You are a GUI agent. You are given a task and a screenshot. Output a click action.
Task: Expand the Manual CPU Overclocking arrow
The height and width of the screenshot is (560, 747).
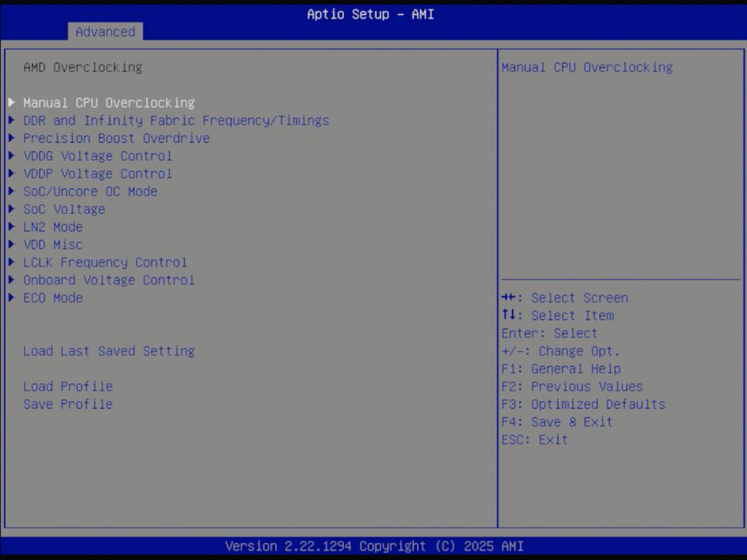11,102
